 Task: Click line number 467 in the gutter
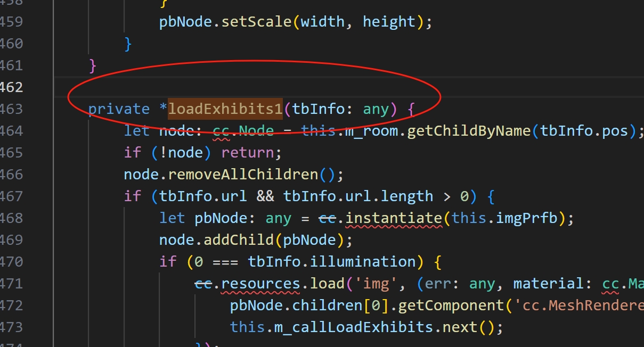coord(11,196)
